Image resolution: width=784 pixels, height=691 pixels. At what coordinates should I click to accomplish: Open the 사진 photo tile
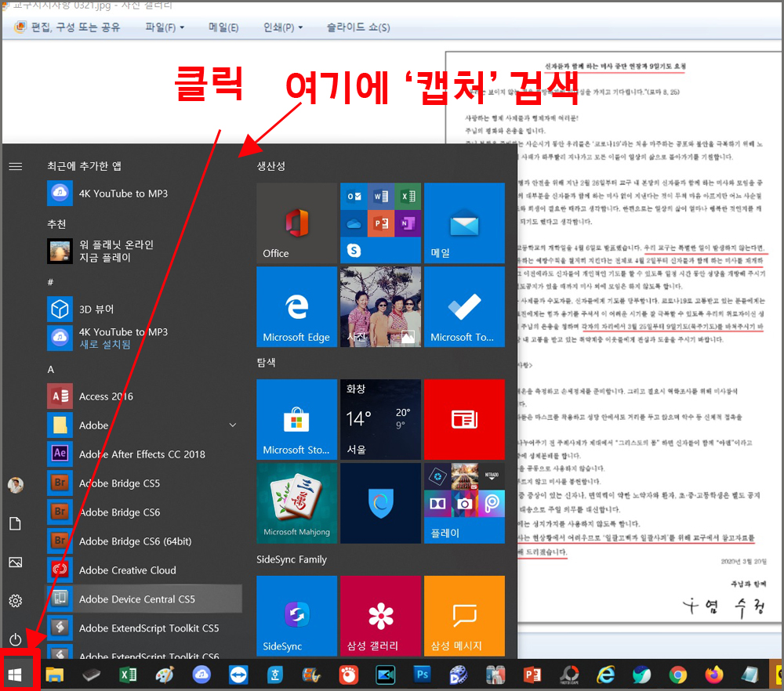pyautogui.click(x=380, y=307)
